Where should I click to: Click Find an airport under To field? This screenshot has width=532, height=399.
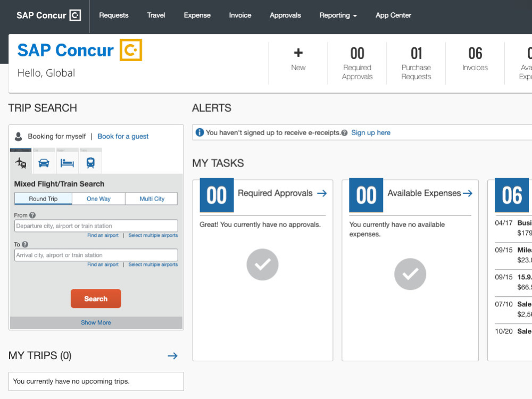[103, 264]
